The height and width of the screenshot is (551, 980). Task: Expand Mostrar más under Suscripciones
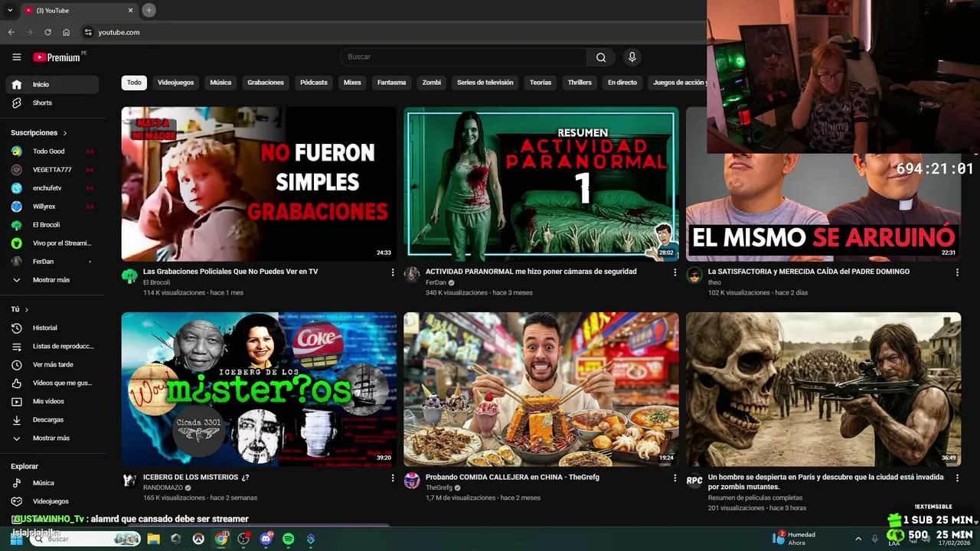(x=52, y=280)
